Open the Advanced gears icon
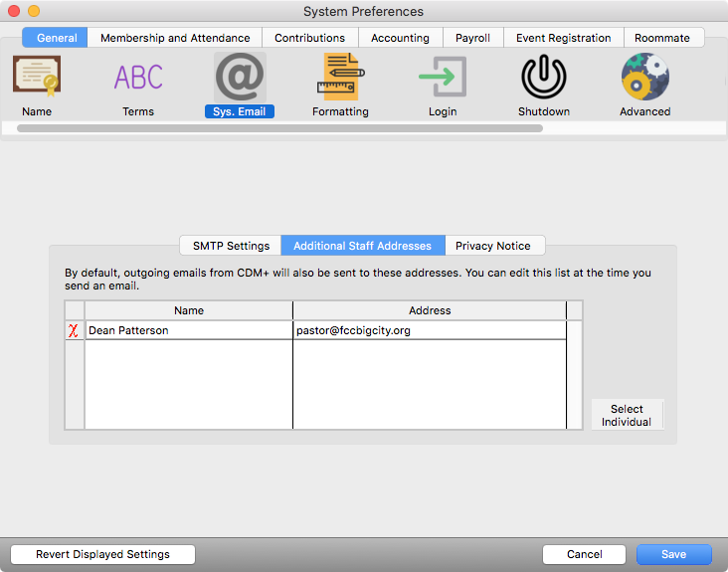 pos(644,78)
